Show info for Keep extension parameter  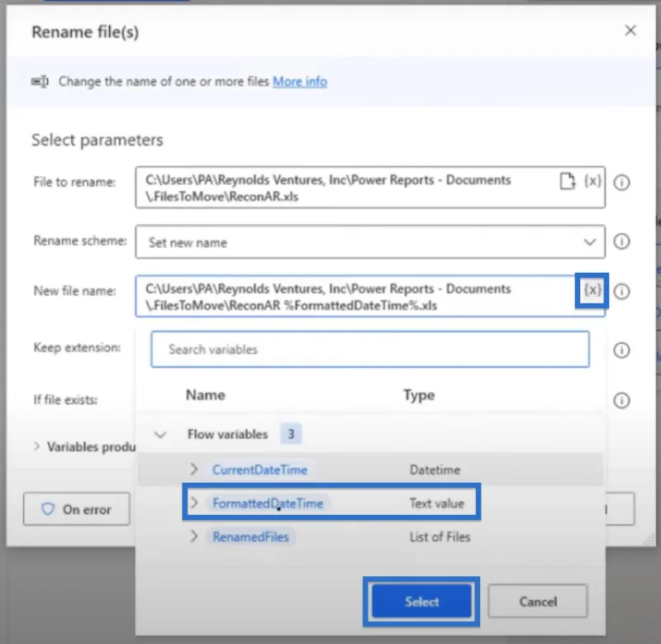point(621,350)
